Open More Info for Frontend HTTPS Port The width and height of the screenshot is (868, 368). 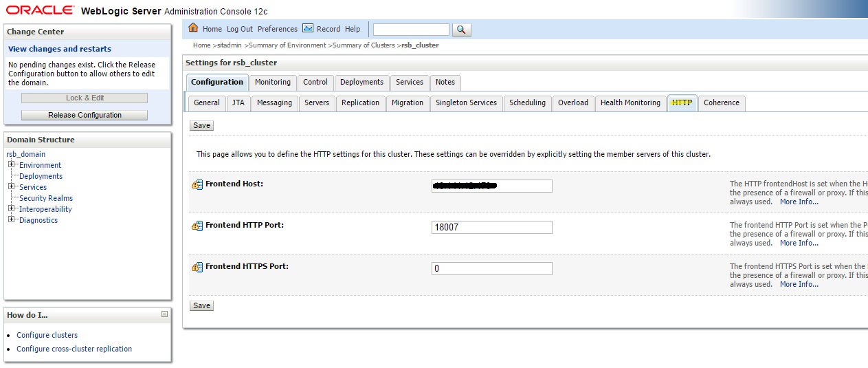pos(799,284)
